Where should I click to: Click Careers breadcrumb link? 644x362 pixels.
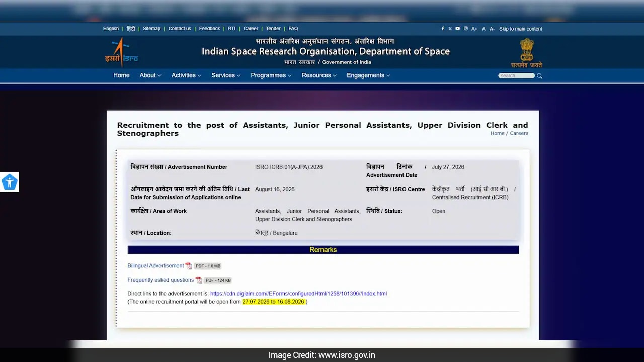519,133
